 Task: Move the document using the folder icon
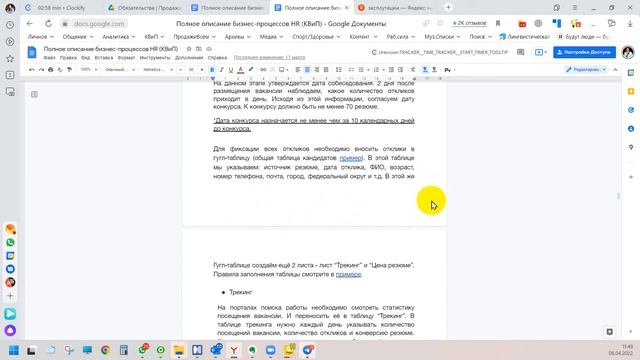pos(199,49)
